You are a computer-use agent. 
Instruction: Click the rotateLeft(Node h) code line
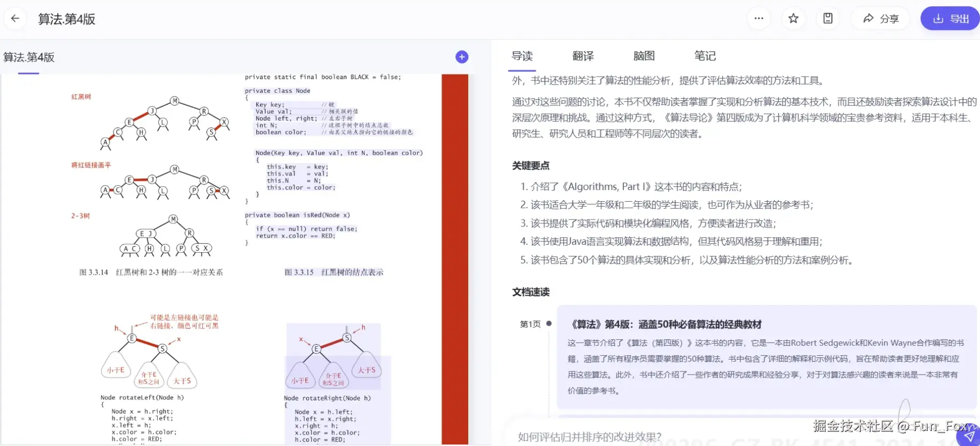142,398
